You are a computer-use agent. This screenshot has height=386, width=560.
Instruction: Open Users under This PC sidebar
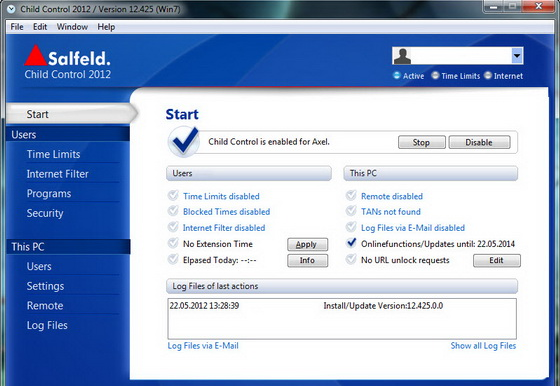pos(39,266)
